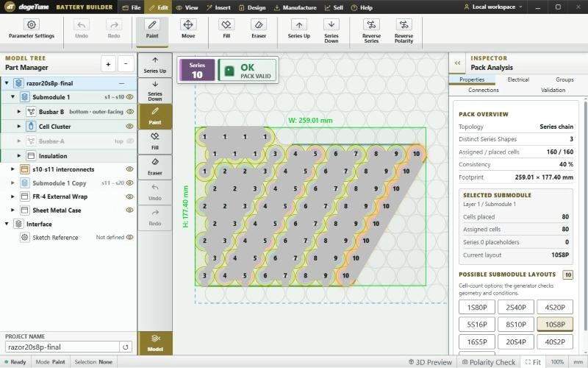This screenshot has height=368, width=588.
Task: Click the Reverse Series tool
Action: (371, 31)
